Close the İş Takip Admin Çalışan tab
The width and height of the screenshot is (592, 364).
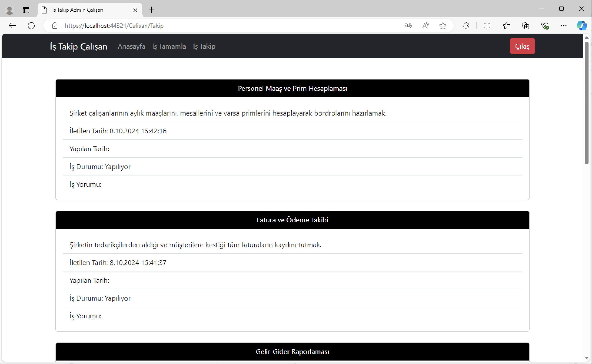(x=135, y=10)
